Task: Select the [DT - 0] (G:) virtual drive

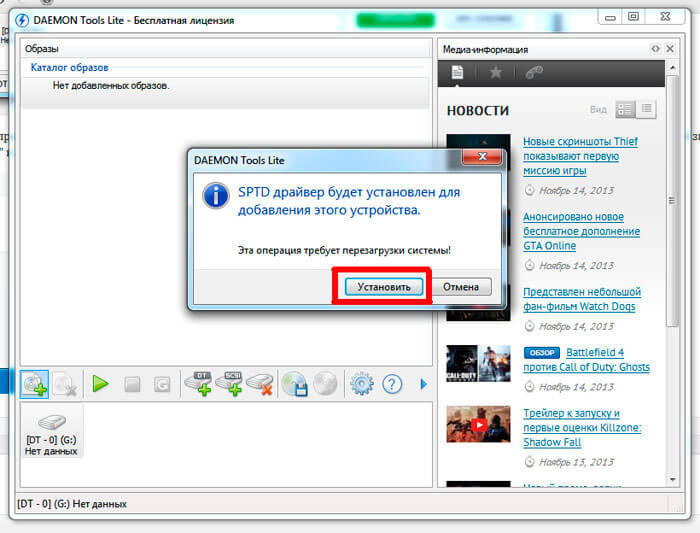Action: point(51,432)
